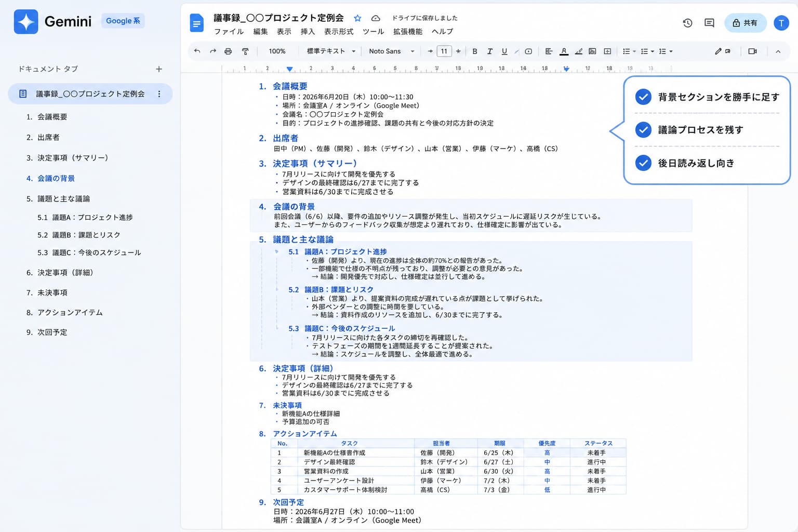
Task: Open the ファイル menu
Action: point(229,32)
